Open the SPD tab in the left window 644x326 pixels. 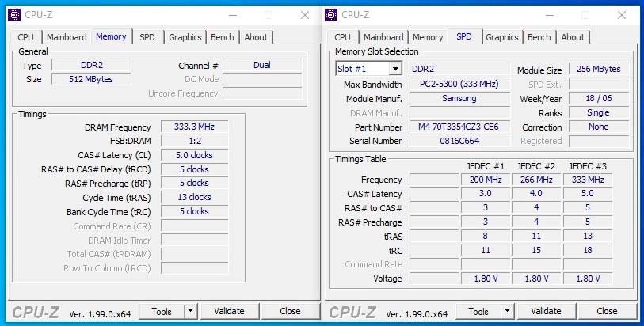coord(147,37)
